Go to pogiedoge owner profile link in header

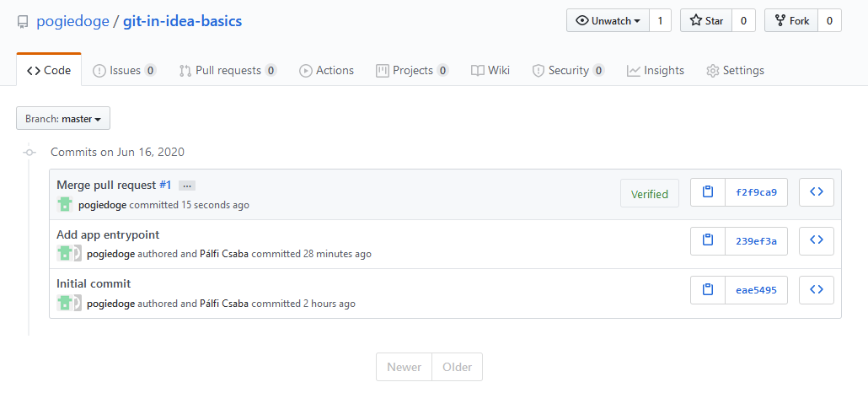(72, 22)
